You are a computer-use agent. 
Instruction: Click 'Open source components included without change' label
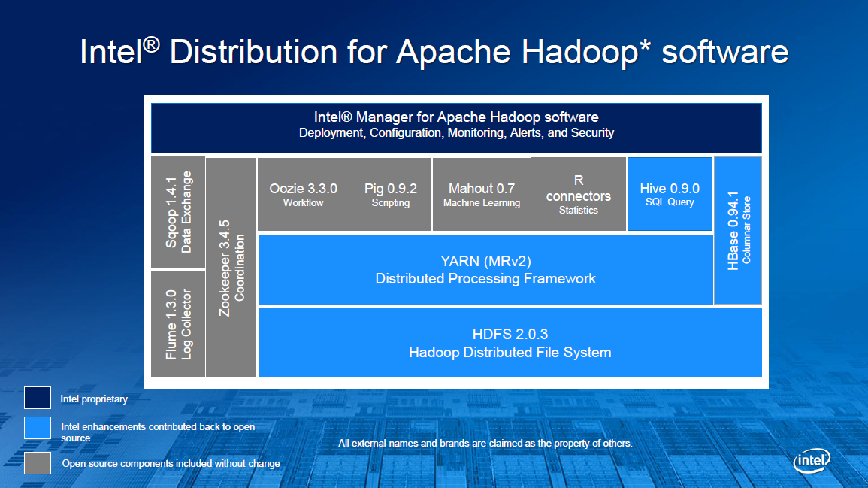(171, 463)
